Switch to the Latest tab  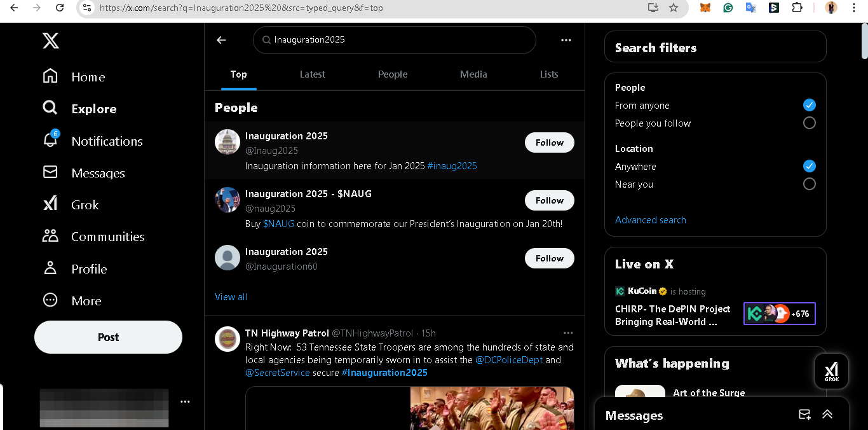click(312, 74)
